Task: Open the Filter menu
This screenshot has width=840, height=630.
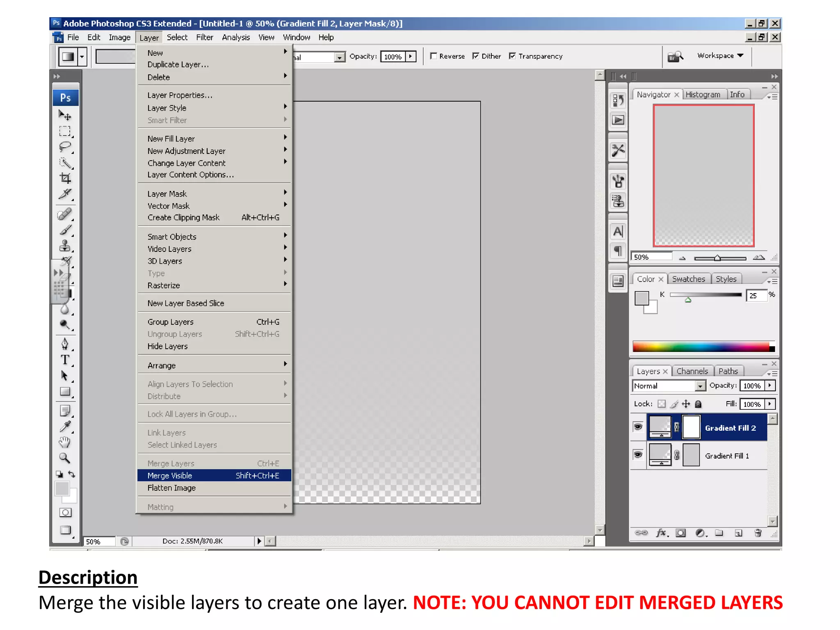Action: point(204,37)
